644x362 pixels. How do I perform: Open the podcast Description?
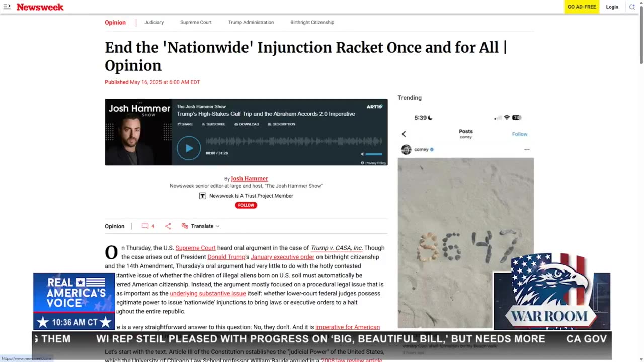pyautogui.click(x=282, y=124)
